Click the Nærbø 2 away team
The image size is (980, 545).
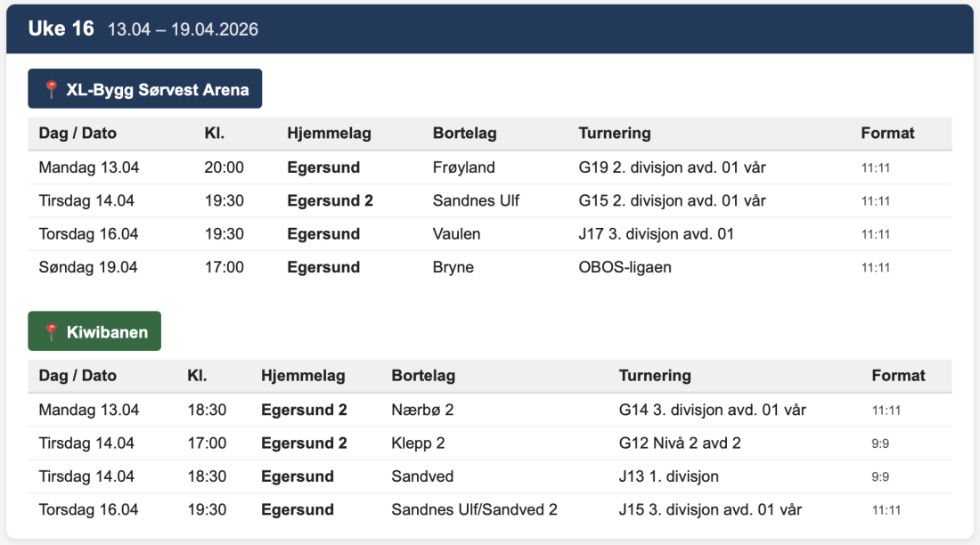[x=422, y=411]
